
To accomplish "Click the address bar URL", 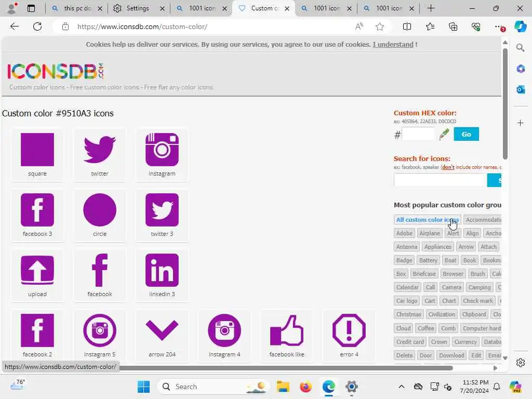I will [x=142, y=26].
